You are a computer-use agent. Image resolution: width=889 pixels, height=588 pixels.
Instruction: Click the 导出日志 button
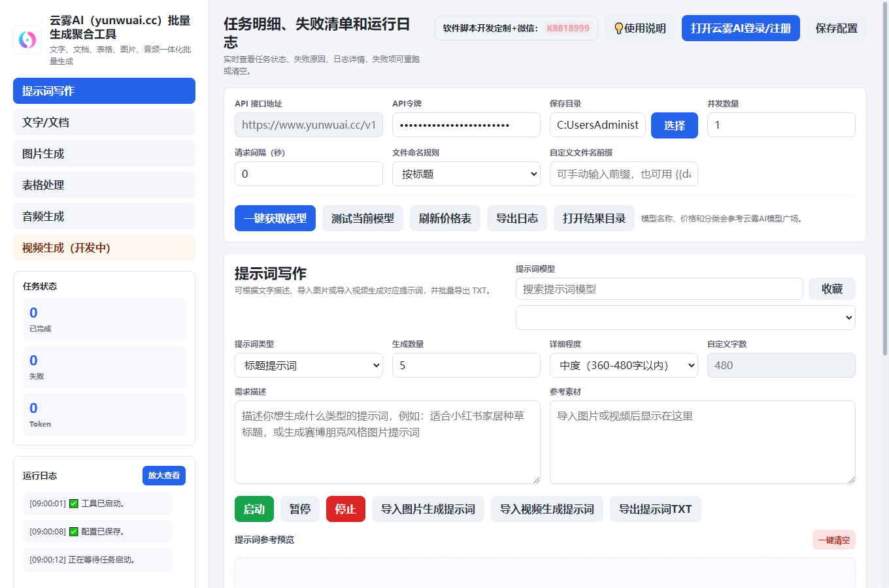coord(517,218)
